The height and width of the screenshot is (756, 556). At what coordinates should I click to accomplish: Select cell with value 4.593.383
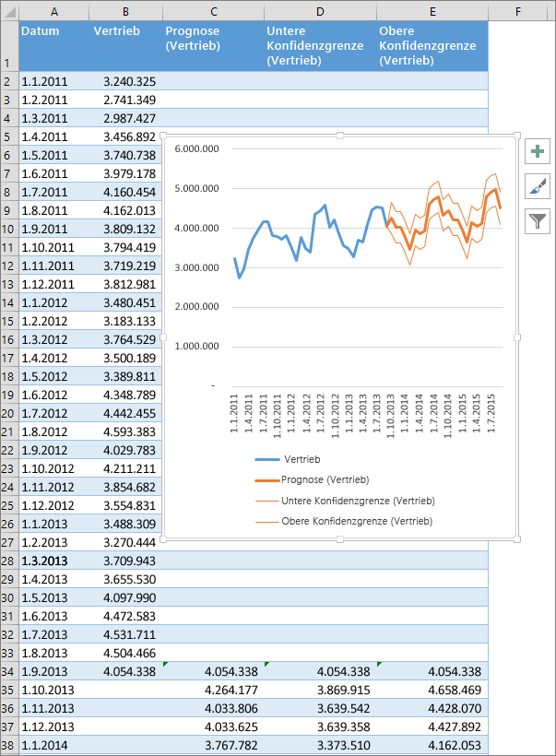pos(125,432)
